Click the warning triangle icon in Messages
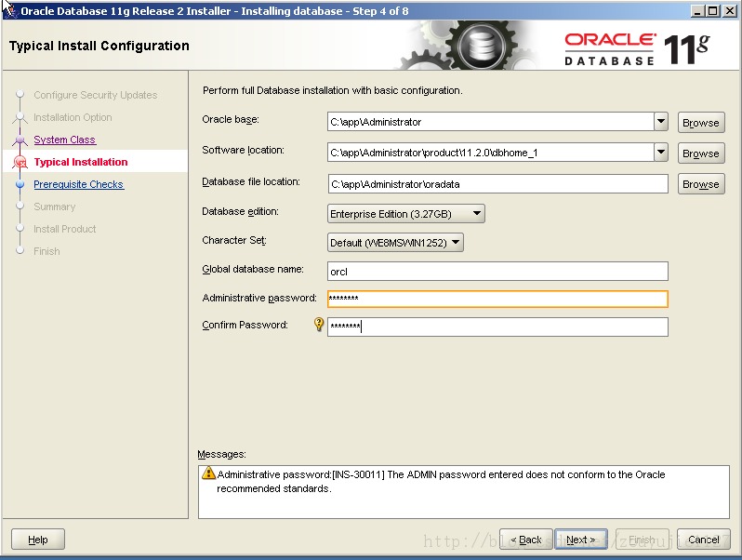This screenshot has width=742, height=560. [208, 473]
